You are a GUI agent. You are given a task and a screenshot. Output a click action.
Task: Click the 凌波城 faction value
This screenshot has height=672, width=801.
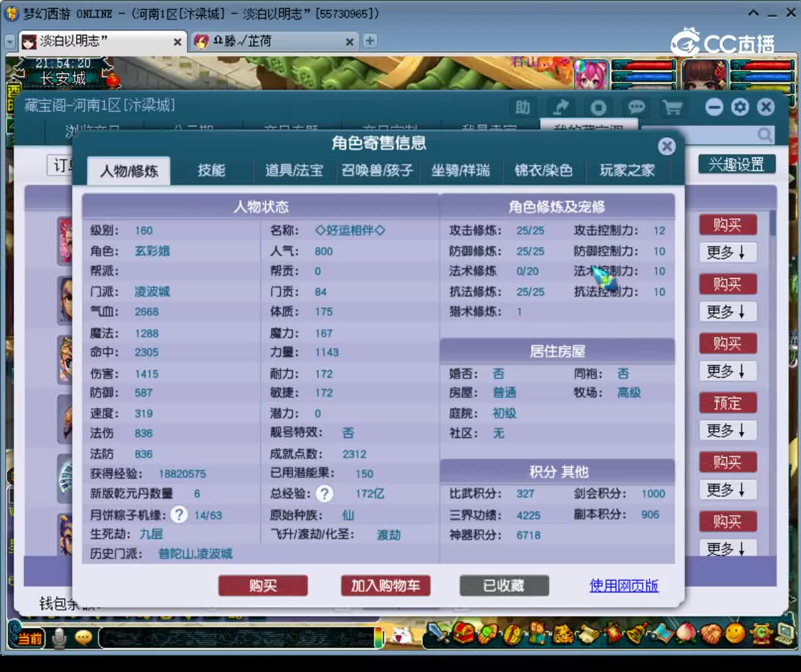coord(152,292)
